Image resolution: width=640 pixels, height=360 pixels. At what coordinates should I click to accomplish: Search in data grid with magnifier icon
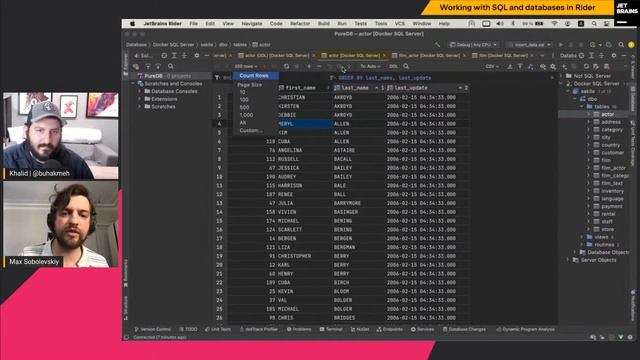[x=406, y=66]
